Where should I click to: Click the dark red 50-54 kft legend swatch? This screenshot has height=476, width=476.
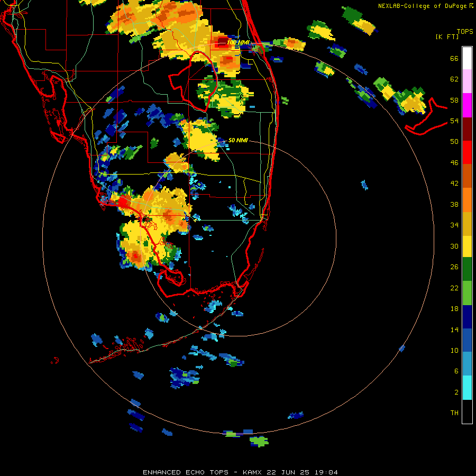click(x=467, y=129)
